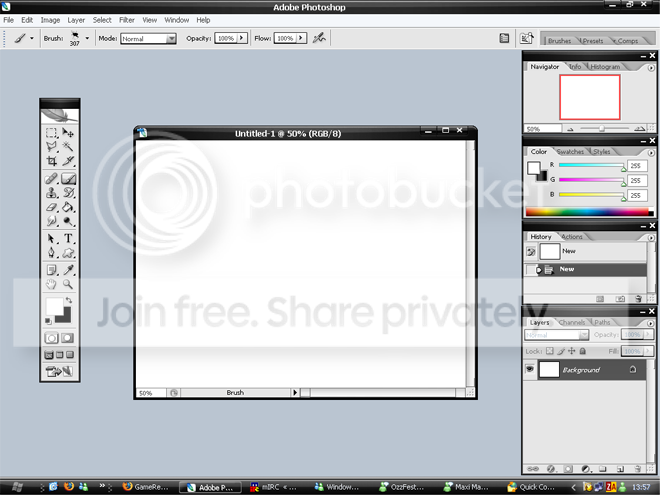The height and width of the screenshot is (495, 660).
Task: Open document status bar popup arrow
Action: click(x=295, y=393)
